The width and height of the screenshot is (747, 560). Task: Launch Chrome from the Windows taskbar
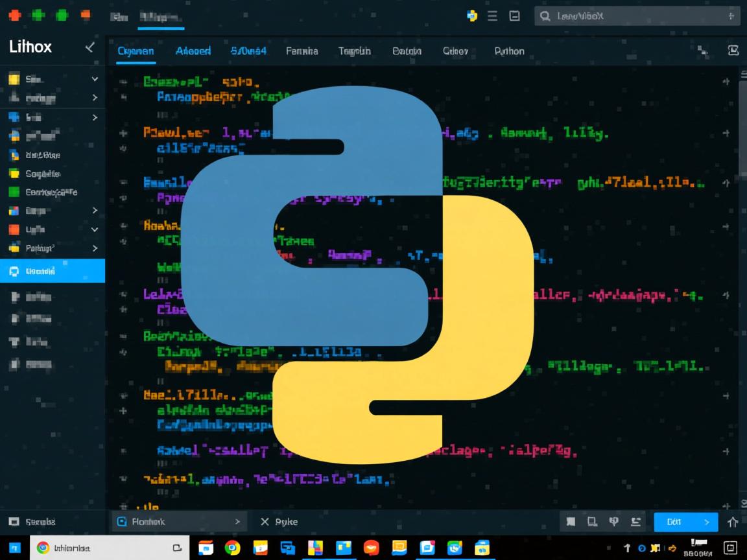click(232, 548)
